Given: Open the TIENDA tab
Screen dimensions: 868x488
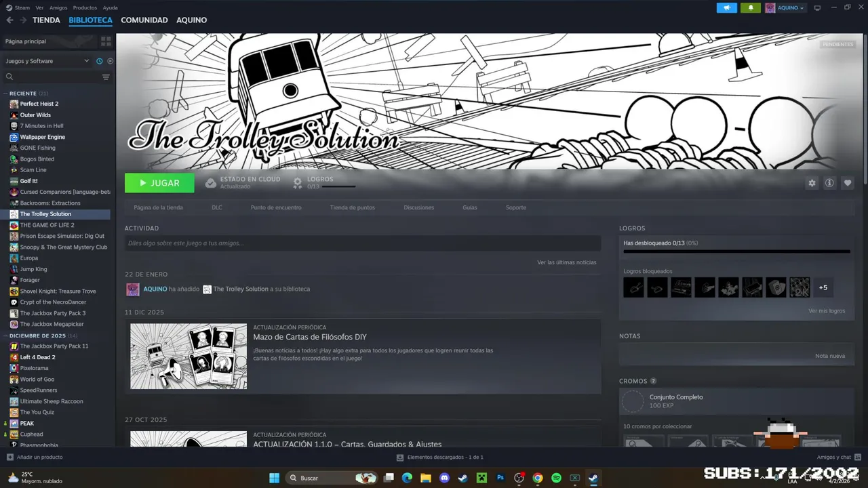Looking at the screenshot, I should point(46,20).
